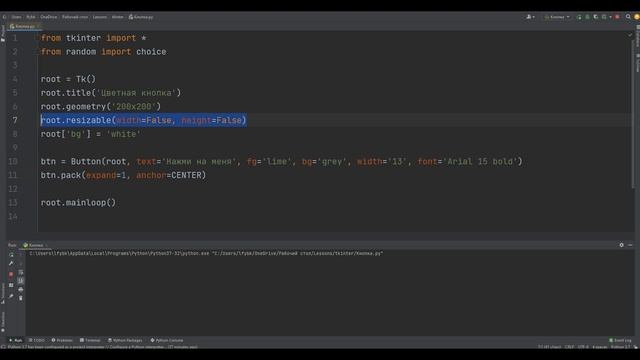Click the layout restore icon in Run panel
640x360 pixels.
click(11, 285)
